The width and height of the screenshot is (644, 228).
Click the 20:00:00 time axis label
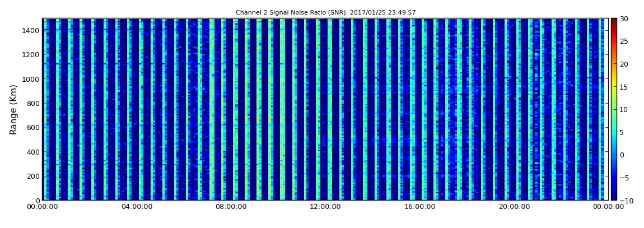point(514,207)
